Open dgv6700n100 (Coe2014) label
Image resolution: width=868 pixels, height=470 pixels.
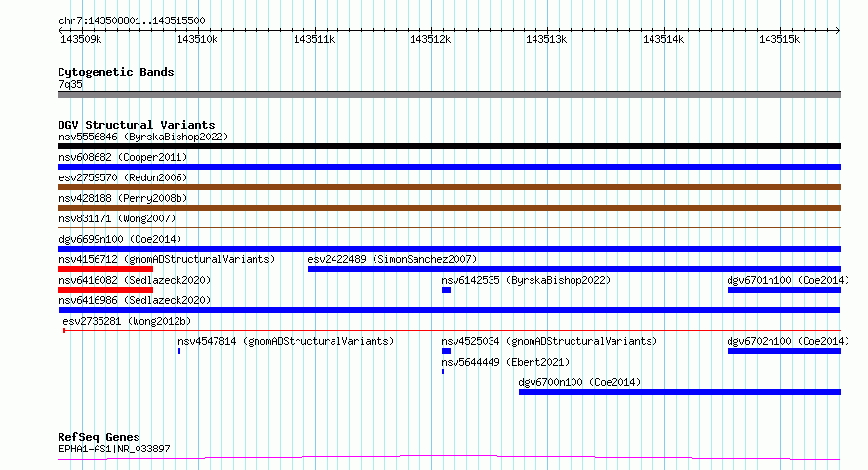pos(579,382)
